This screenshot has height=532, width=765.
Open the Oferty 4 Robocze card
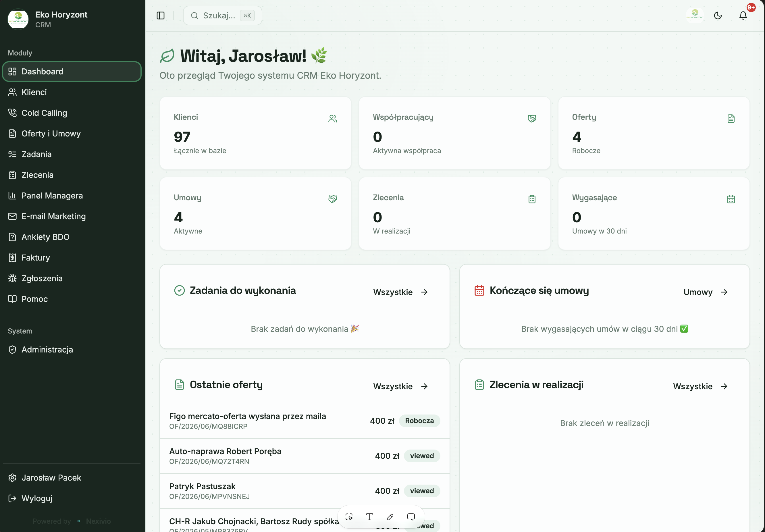click(654, 133)
